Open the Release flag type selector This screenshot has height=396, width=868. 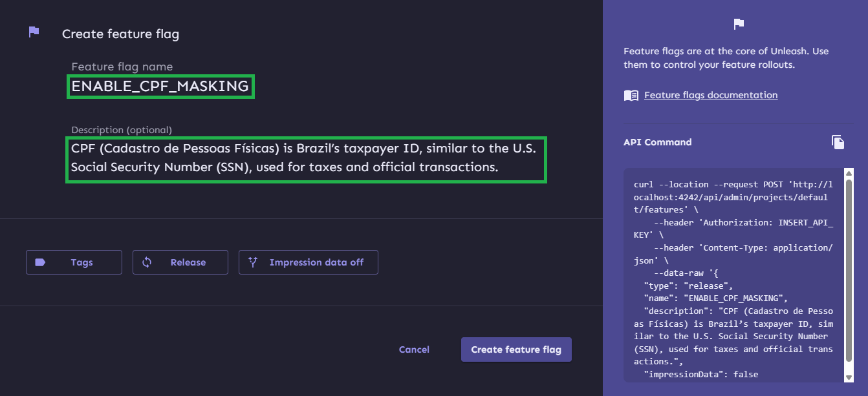180,262
